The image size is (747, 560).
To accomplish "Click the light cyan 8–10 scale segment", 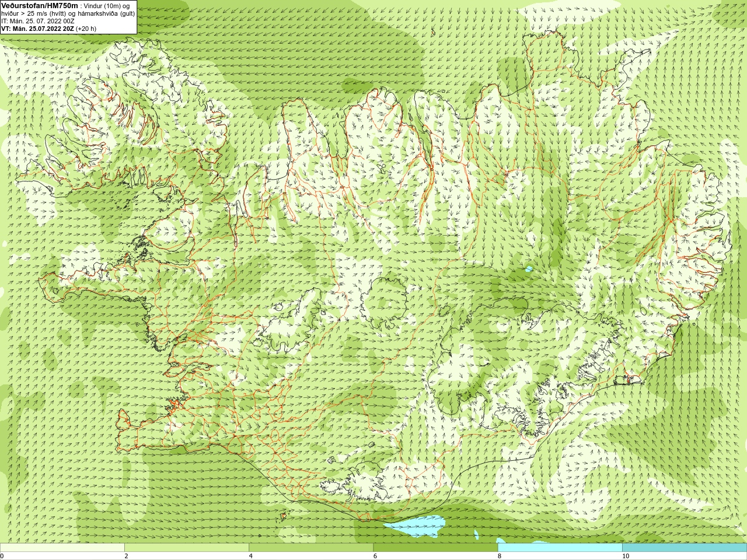I will point(560,548).
